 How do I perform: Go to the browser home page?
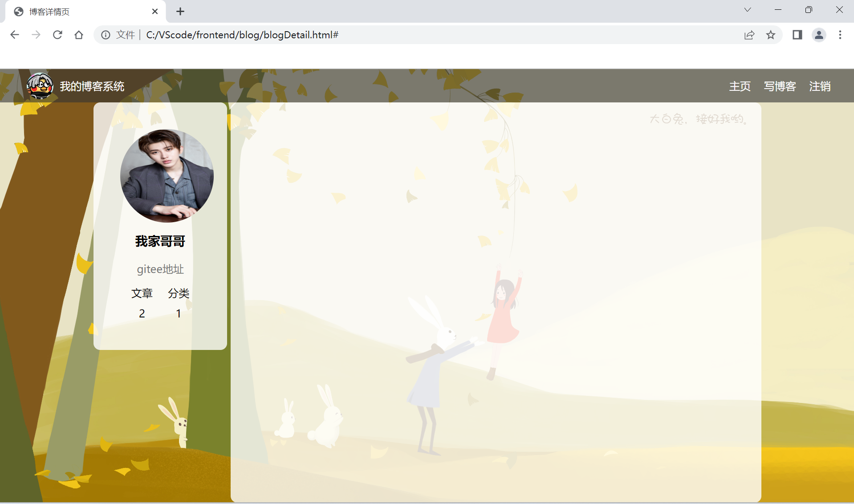pos(79,35)
